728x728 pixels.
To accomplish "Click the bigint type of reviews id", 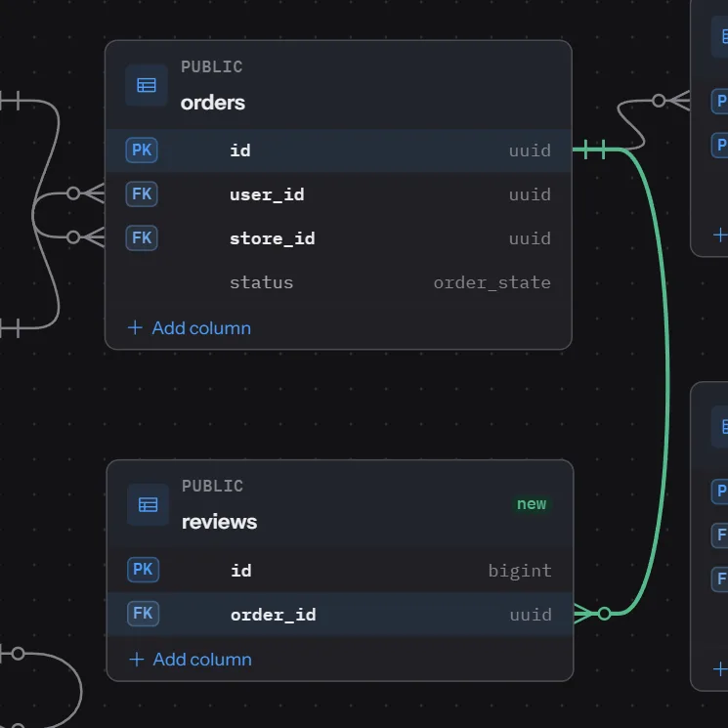I will (x=520, y=571).
